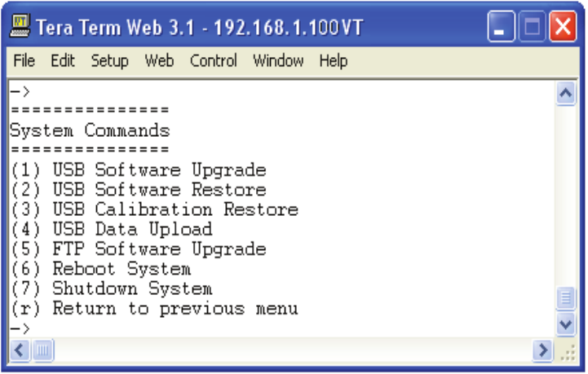Open the Web menu

coord(159,61)
